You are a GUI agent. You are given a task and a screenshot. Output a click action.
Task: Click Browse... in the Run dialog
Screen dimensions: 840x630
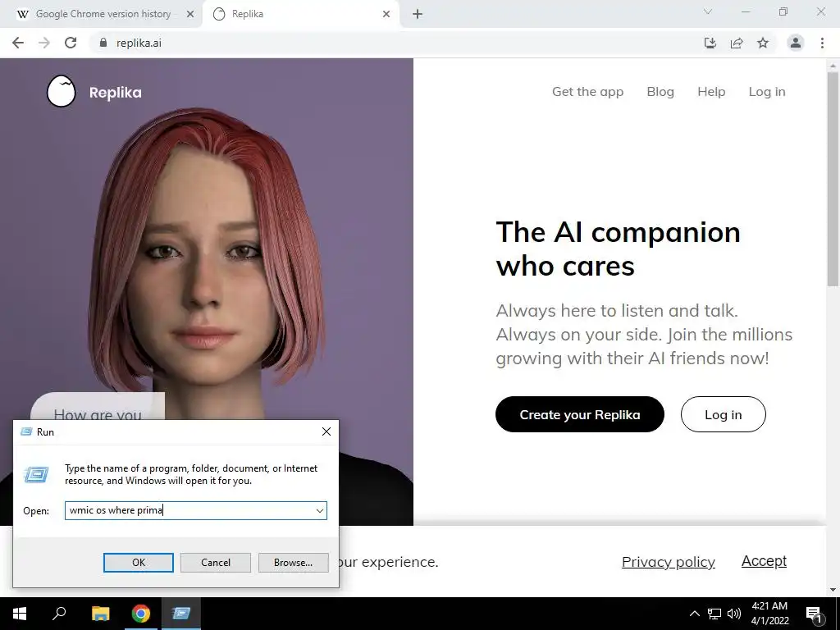tap(293, 563)
